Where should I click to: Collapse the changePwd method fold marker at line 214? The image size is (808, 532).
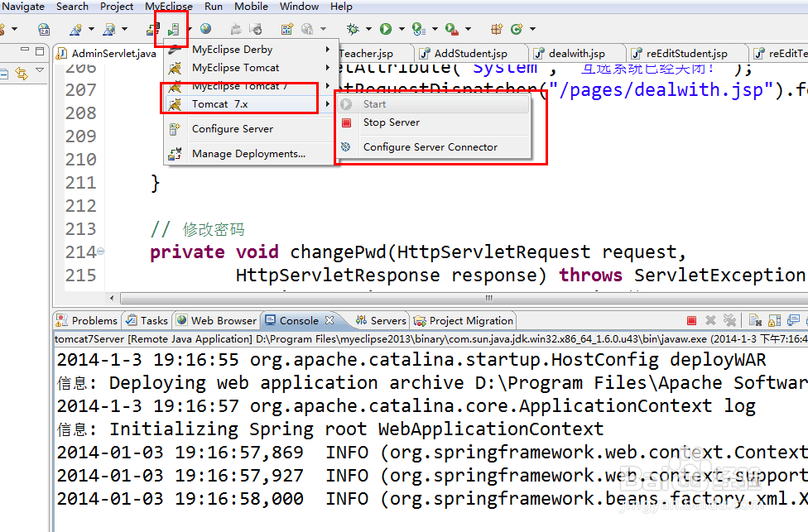point(101,252)
